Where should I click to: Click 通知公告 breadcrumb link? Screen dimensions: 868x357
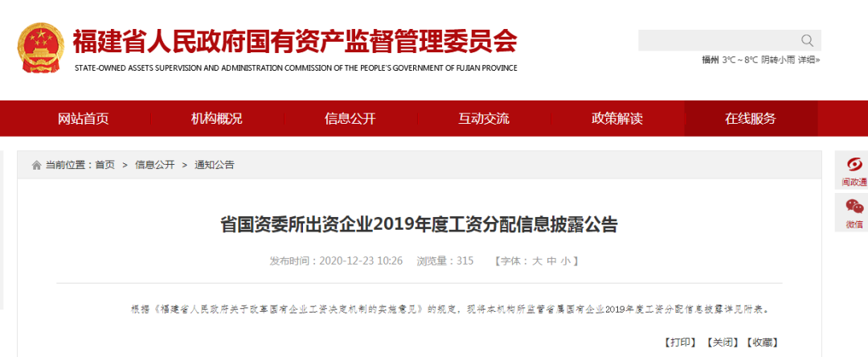(214, 165)
